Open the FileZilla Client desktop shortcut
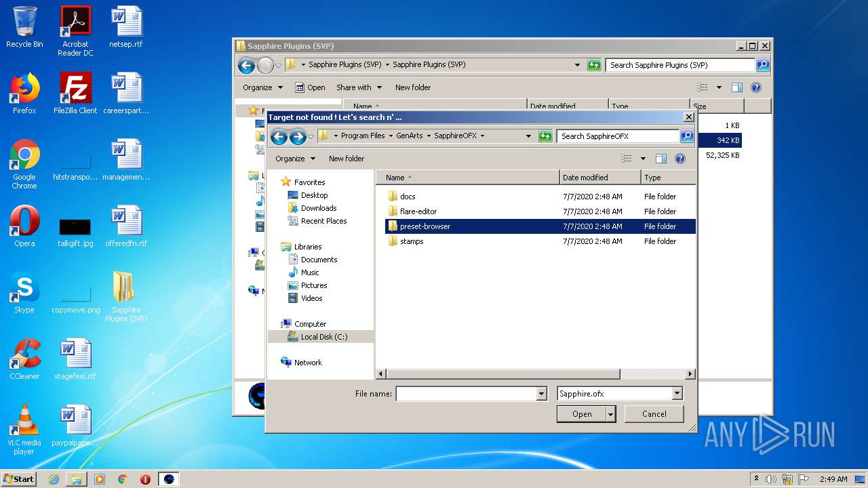The height and width of the screenshot is (488, 868). (75, 94)
